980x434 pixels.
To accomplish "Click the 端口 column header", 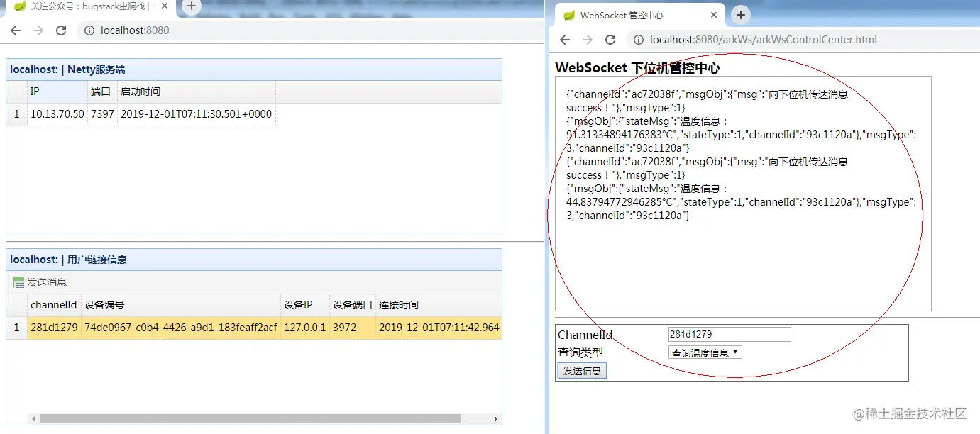I will point(102,91).
